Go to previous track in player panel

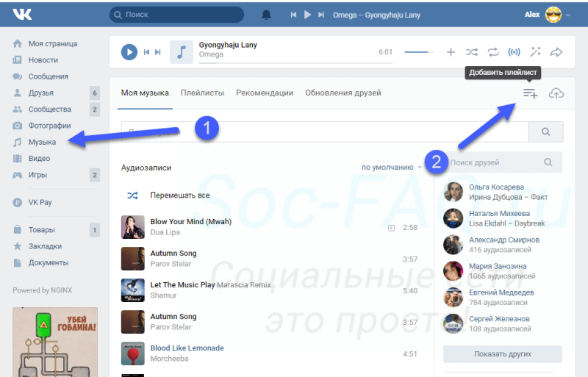click(146, 52)
